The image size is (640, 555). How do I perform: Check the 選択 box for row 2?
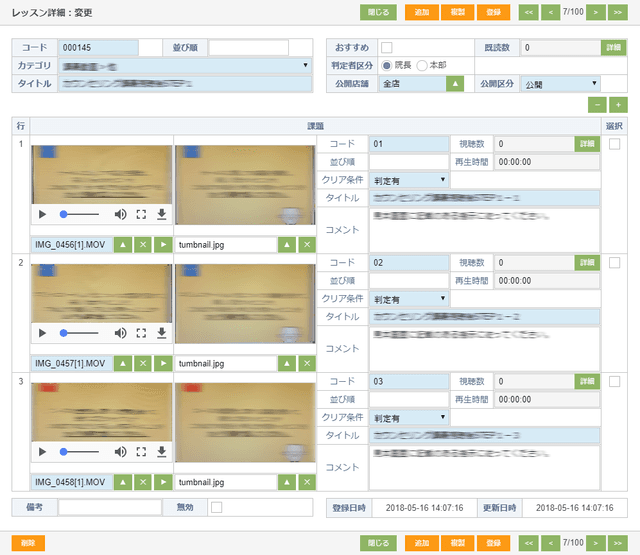[x=614, y=263]
